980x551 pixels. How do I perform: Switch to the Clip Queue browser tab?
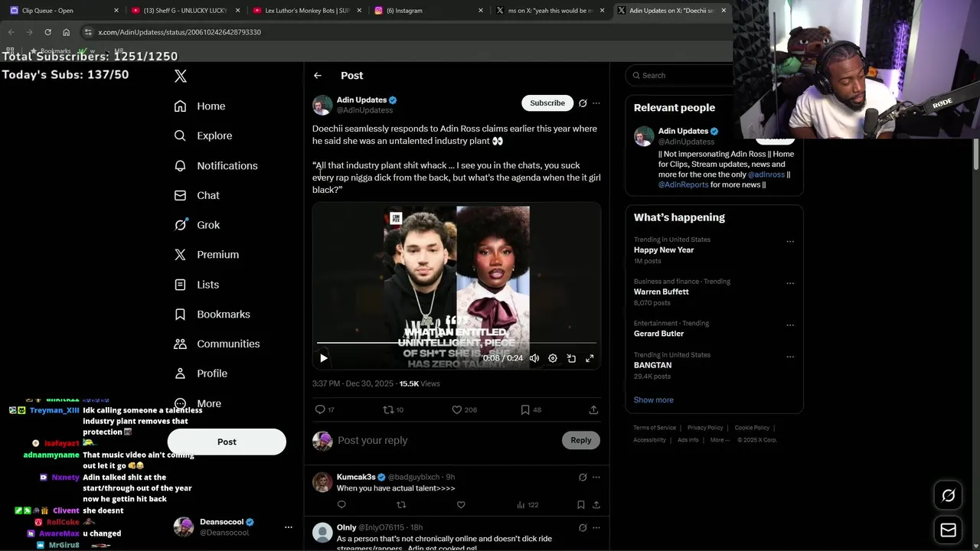pos(64,11)
